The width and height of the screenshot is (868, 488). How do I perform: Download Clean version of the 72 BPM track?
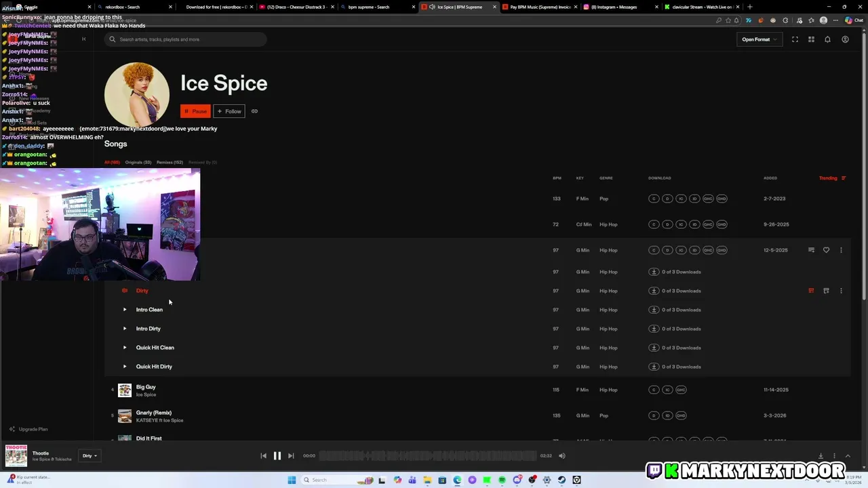[654, 224]
